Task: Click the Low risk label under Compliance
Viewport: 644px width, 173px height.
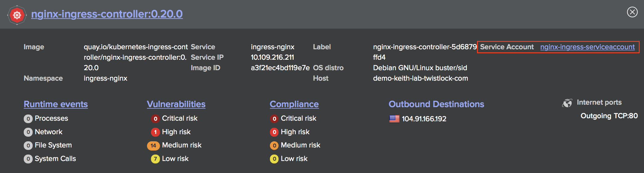Action: coord(294,159)
